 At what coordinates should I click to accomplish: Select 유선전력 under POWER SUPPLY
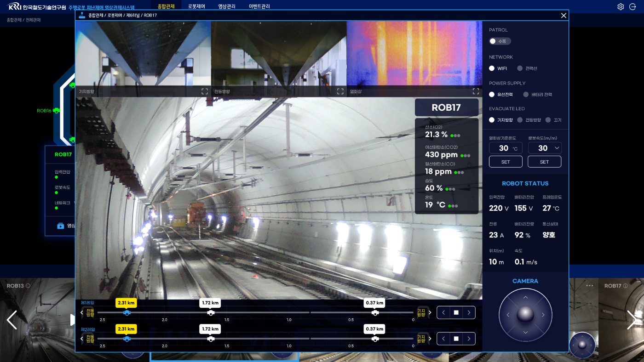492,95
